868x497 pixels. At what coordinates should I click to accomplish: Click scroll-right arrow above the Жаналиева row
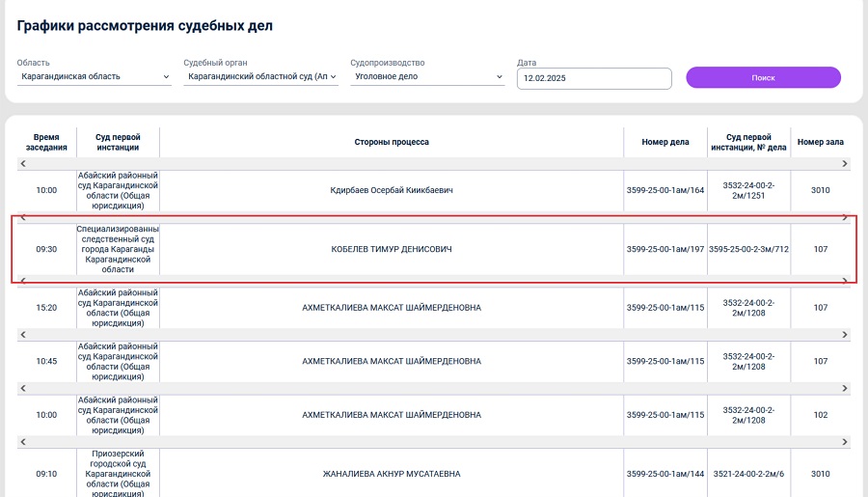pyautogui.click(x=845, y=442)
